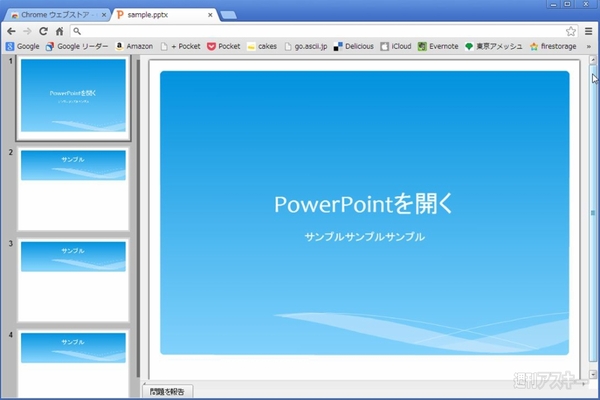600x400 pixels.
Task: Open the Chrome hamburger menu
Action: click(588, 31)
